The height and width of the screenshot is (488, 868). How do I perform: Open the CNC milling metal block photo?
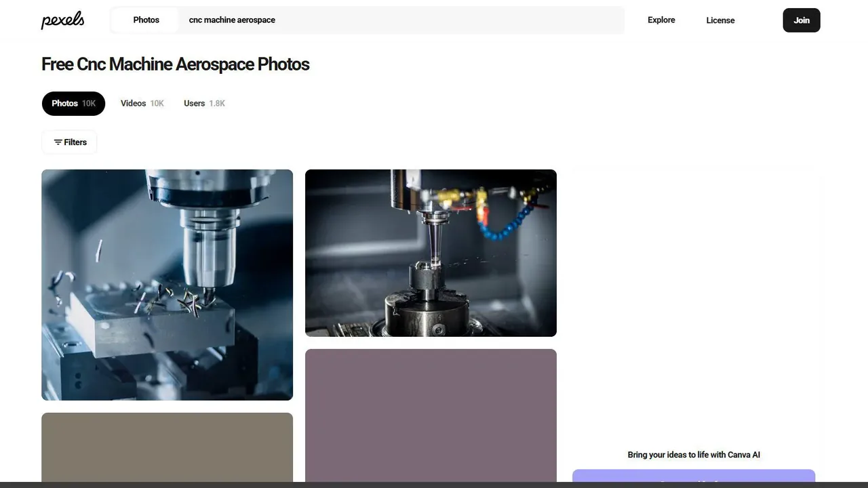coord(167,285)
